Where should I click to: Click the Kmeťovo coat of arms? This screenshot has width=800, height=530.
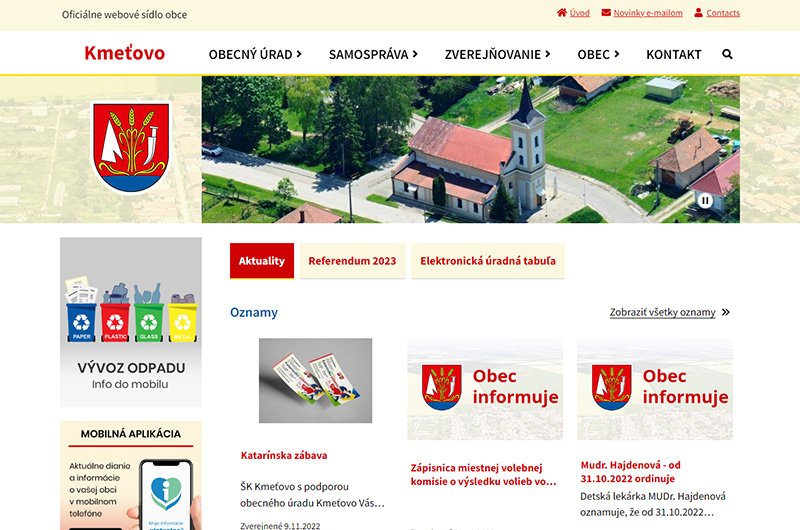pyautogui.click(x=130, y=146)
